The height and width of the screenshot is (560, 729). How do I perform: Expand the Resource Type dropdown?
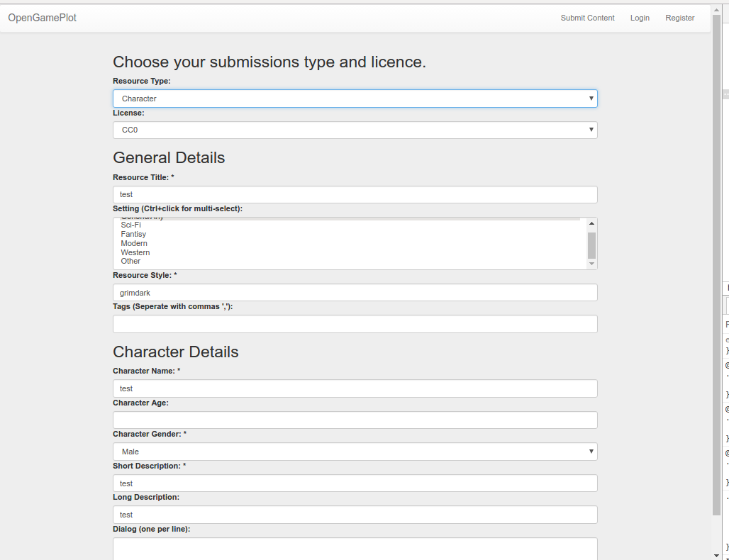(355, 99)
